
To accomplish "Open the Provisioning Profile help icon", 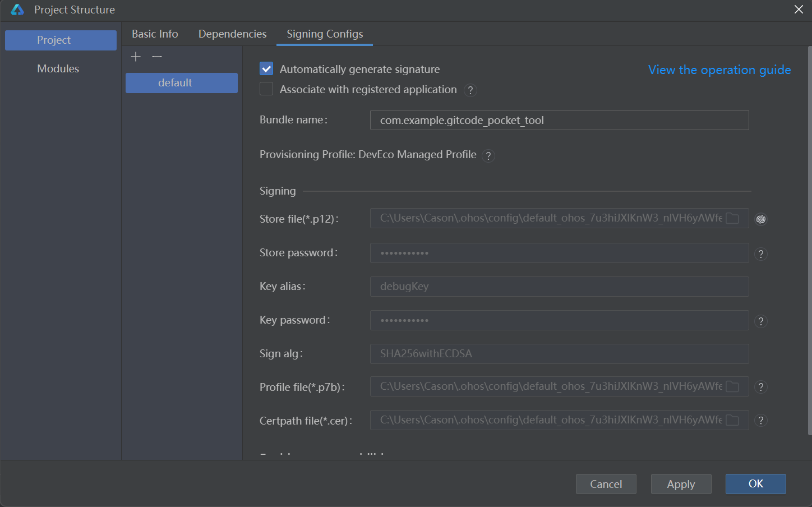I will tap(488, 156).
